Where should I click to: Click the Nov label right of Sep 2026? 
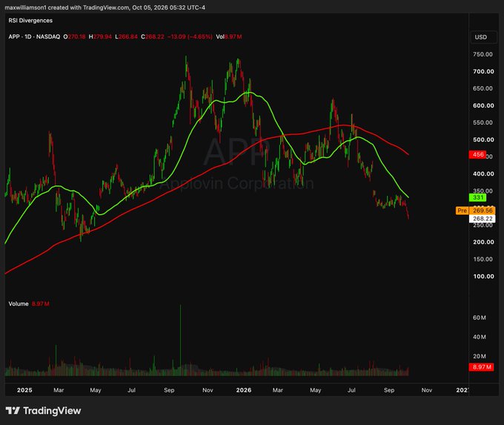pos(426,390)
